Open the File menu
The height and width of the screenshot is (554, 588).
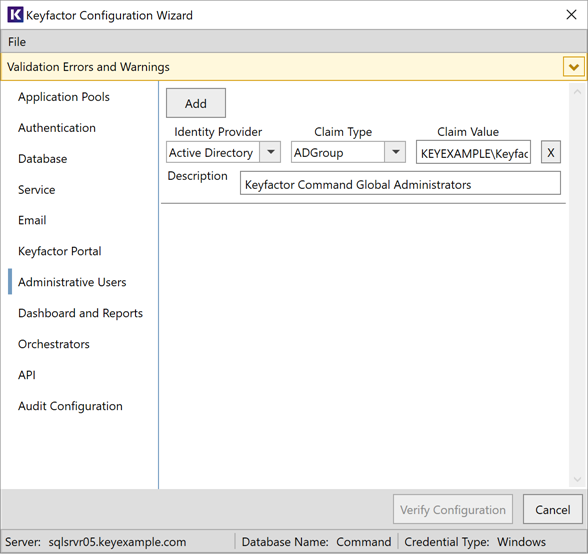17,42
